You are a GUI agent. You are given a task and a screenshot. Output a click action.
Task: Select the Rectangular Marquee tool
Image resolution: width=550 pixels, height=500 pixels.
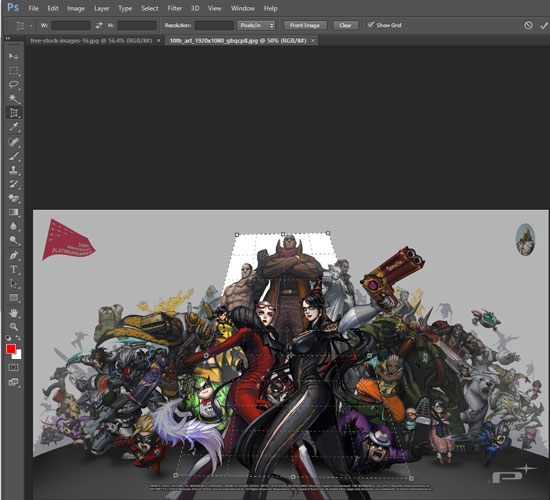(x=14, y=71)
